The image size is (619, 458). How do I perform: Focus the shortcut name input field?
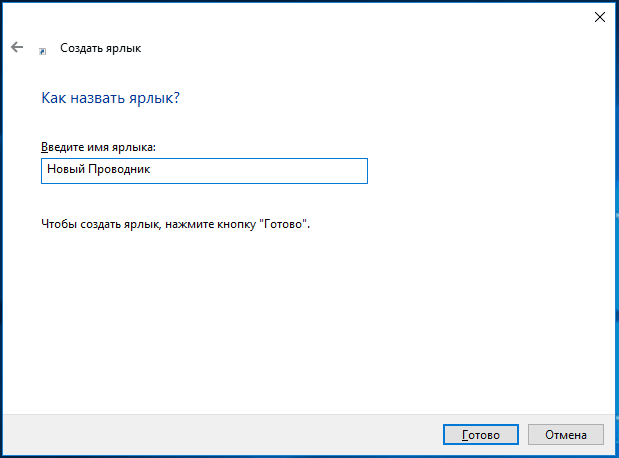(204, 171)
